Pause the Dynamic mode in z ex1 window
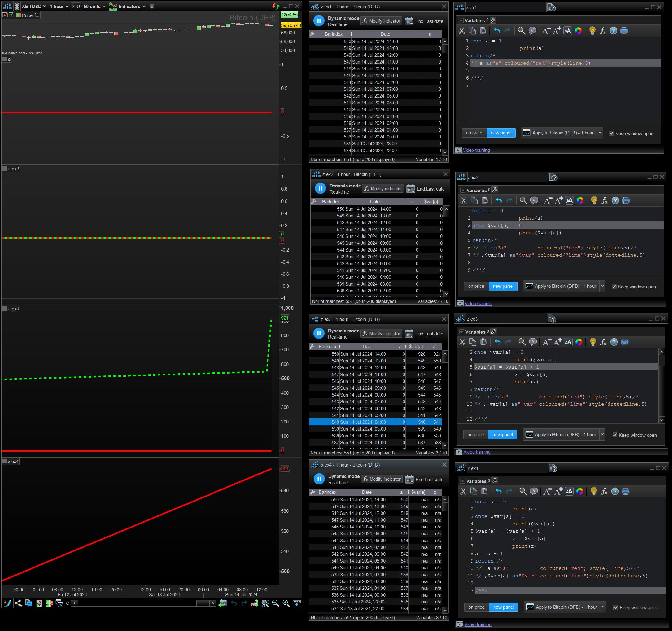 click(318, 21)
